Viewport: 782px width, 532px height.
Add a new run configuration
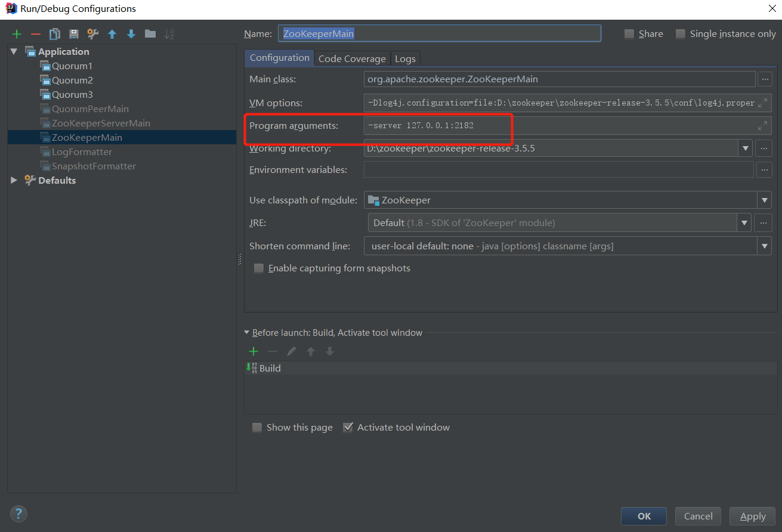17,34
